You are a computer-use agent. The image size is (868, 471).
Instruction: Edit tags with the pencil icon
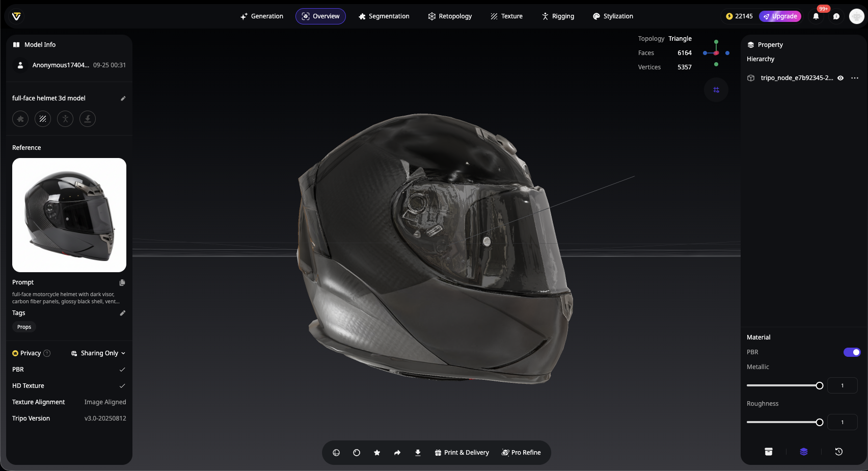click(122, 313)
